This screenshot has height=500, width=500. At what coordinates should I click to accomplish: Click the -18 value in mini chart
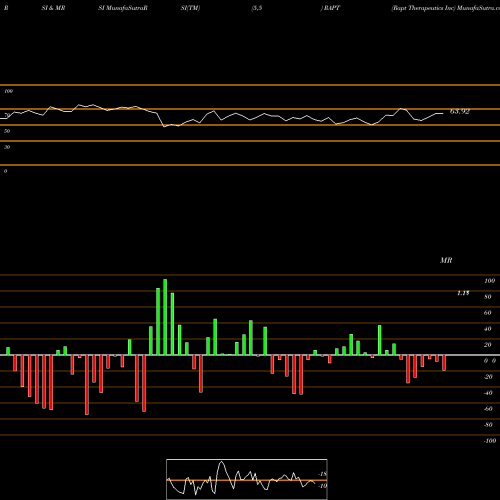323,474
